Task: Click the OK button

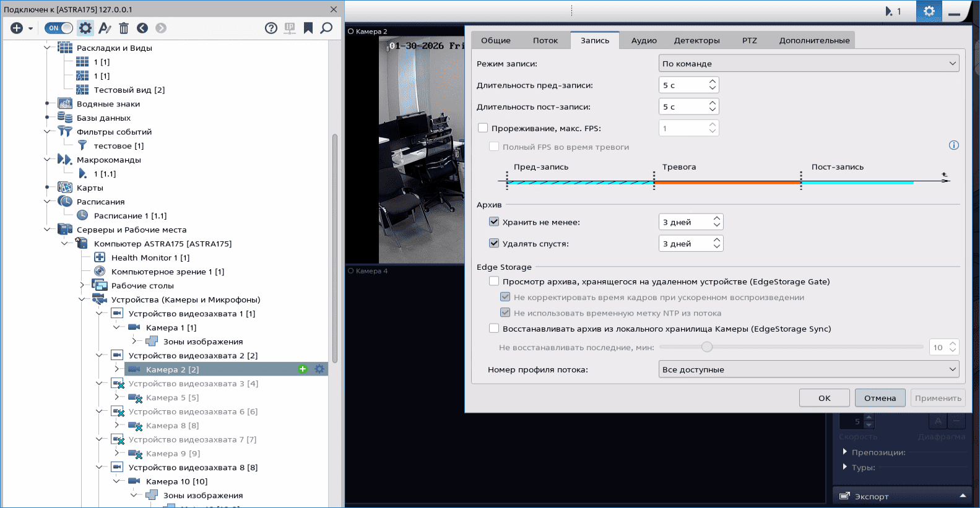Action: [824, 398]
